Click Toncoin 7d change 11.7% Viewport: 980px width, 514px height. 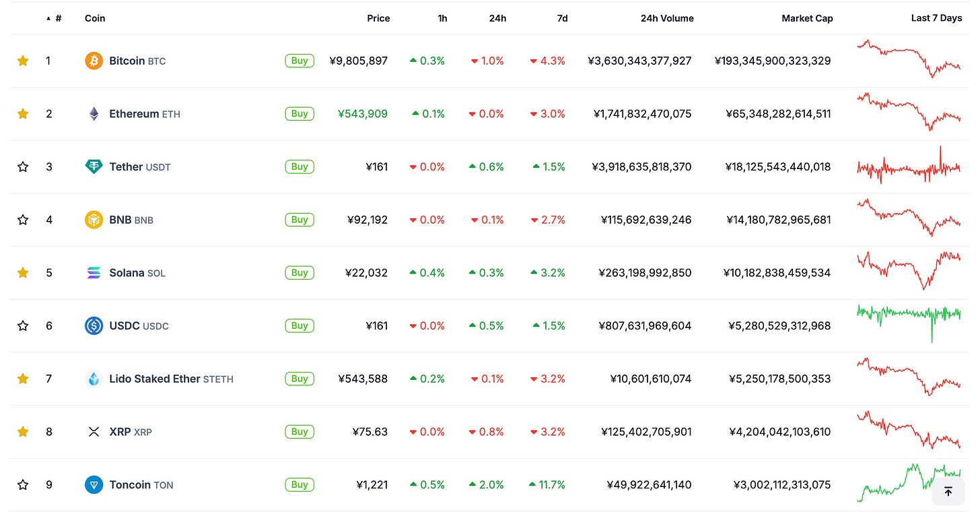pos(547,485)
